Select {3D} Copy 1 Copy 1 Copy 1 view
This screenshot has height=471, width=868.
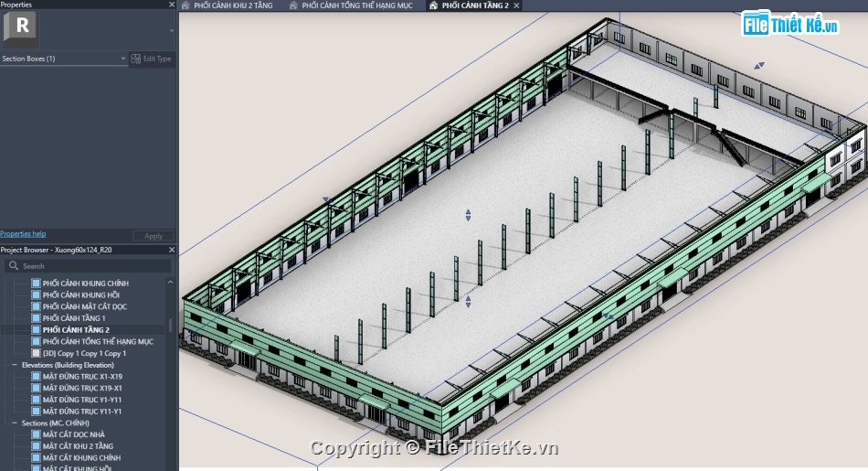[x=84, y=354]
